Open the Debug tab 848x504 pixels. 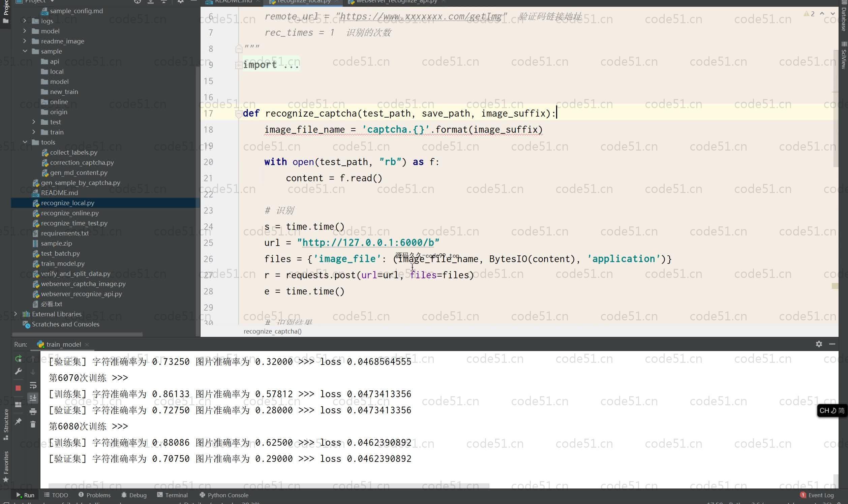coord(134,495)
